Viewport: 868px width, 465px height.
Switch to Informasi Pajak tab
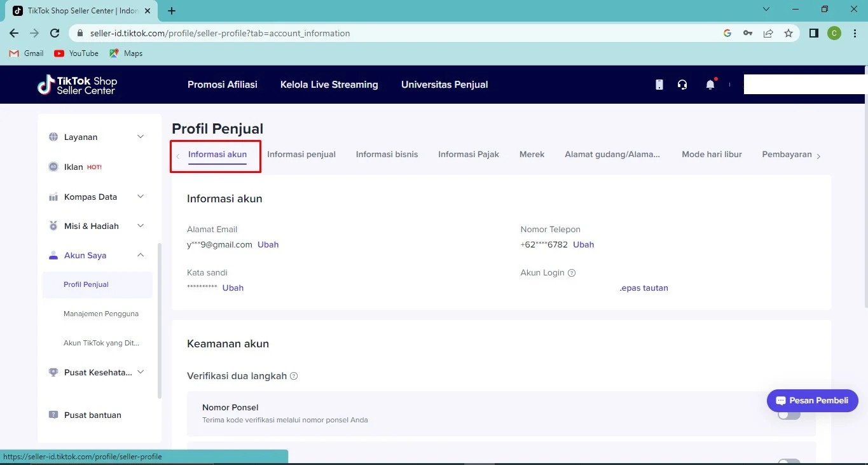[469, 155]
